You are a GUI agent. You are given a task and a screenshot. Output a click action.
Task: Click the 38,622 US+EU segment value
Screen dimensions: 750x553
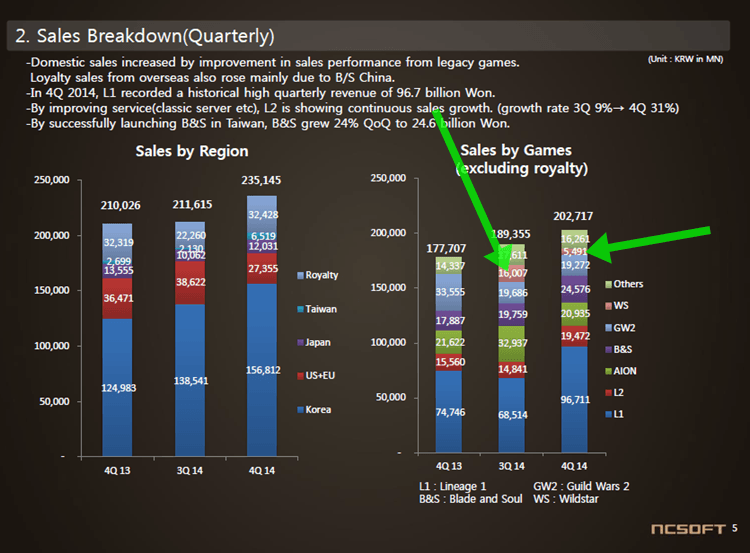pyautogui.click(x=191, y=282)
